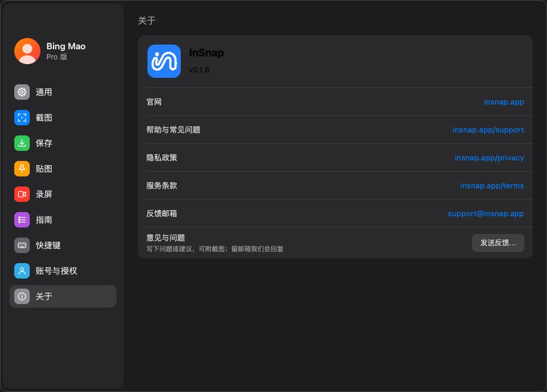Screen dimensions: 547x392
Task: Click the Bing Mao user name
Action: pos(66,46)
